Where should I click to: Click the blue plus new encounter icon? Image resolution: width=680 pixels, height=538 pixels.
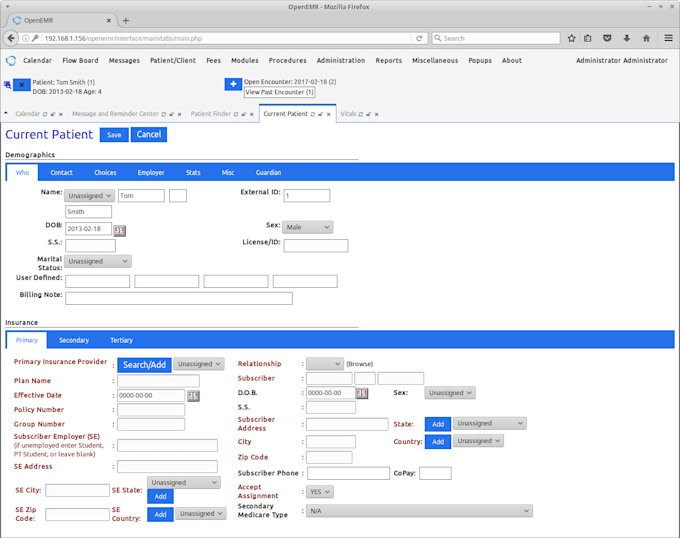[232, 85]
